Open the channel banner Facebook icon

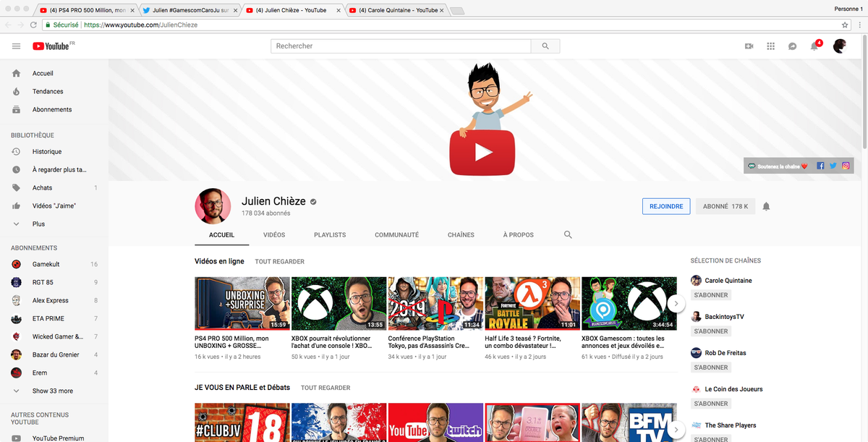point(820,166)
